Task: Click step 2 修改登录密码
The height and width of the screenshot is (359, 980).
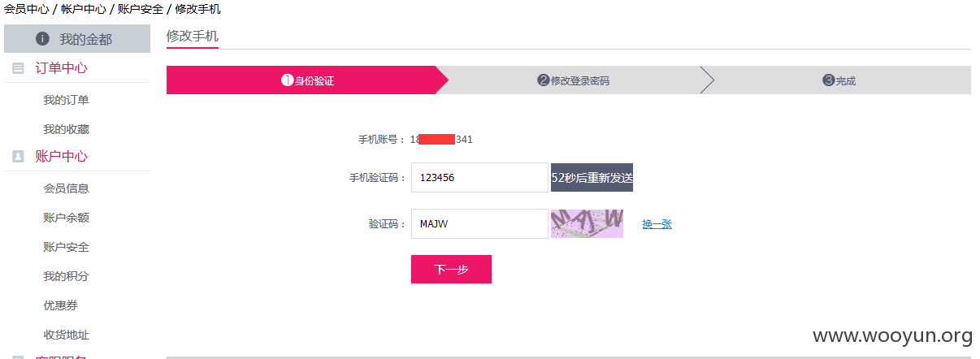Action: (573, 80)
